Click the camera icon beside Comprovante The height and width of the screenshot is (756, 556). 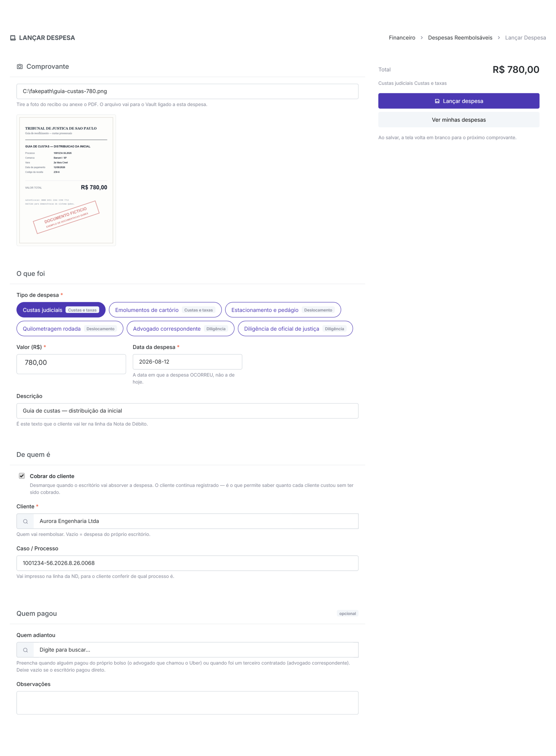[20, 67]
